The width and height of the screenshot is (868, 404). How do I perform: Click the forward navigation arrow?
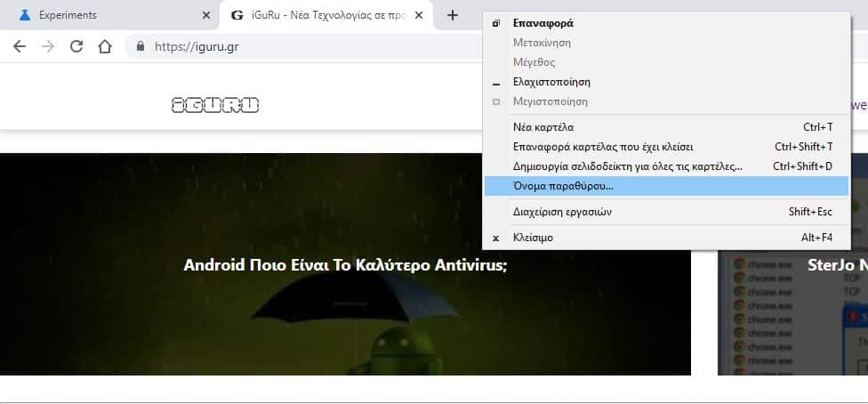tap(48, 46)
